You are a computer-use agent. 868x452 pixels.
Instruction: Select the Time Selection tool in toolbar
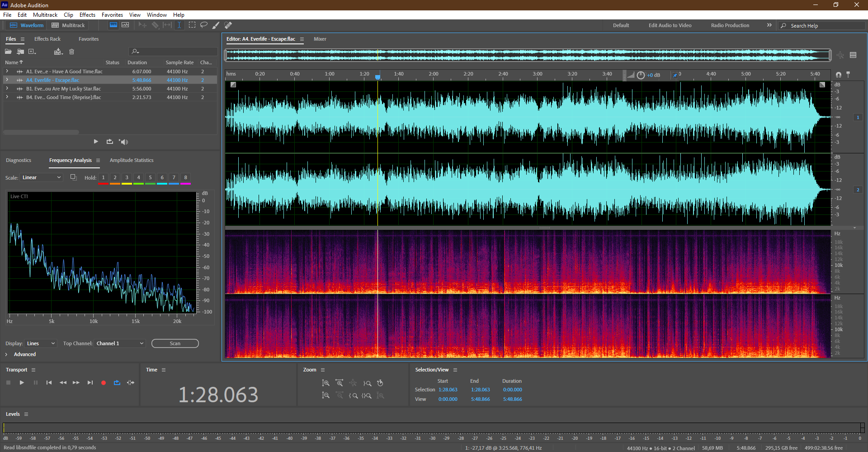point(179,25)
